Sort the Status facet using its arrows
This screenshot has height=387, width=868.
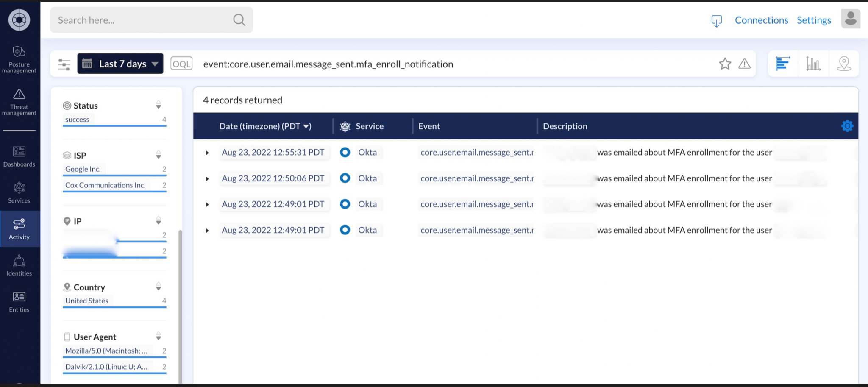158,105
